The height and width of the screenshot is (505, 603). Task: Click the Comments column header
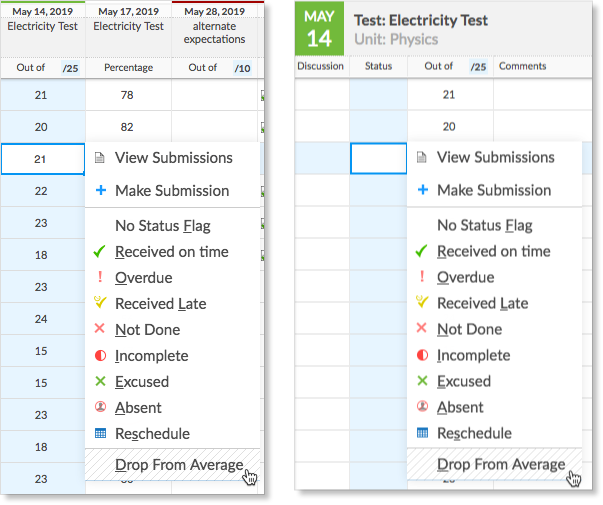point(522,66)
